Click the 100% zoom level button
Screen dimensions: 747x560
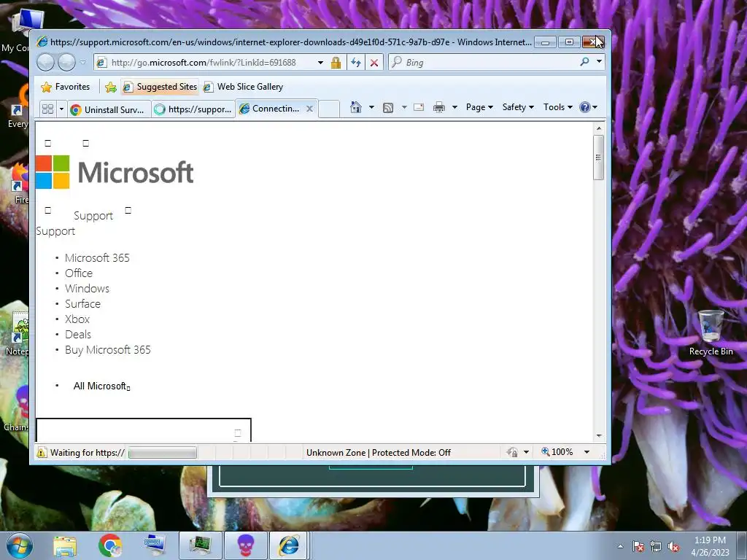click(557, 452)
